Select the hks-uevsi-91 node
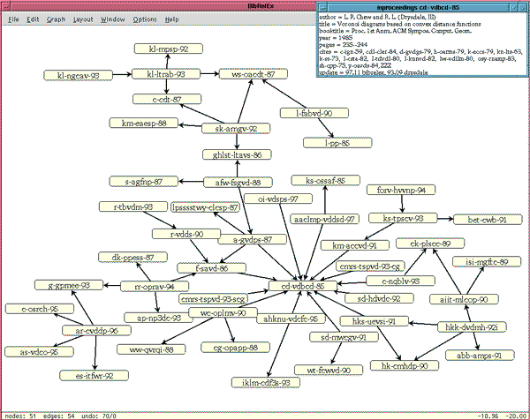 [x=374, y=321]
